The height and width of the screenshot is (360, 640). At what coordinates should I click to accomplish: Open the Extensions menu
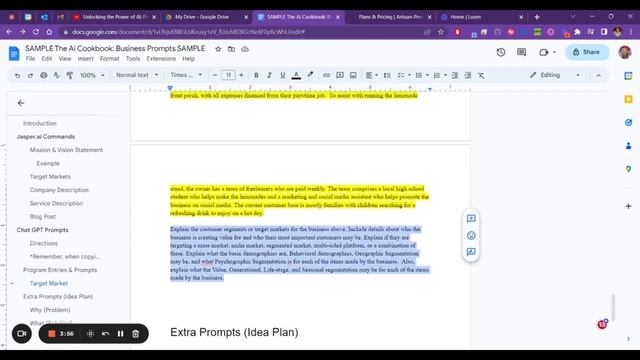[161, 59]
